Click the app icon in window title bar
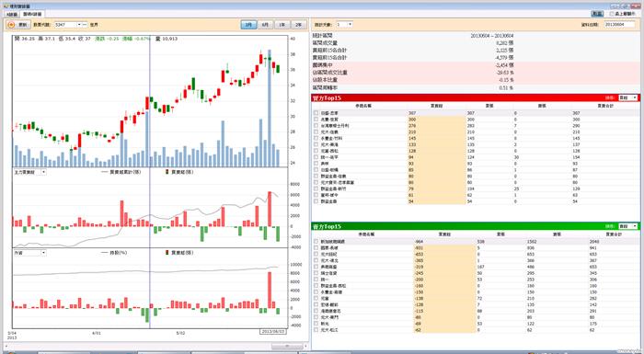The image size is (644, 354). click(6, 6)
